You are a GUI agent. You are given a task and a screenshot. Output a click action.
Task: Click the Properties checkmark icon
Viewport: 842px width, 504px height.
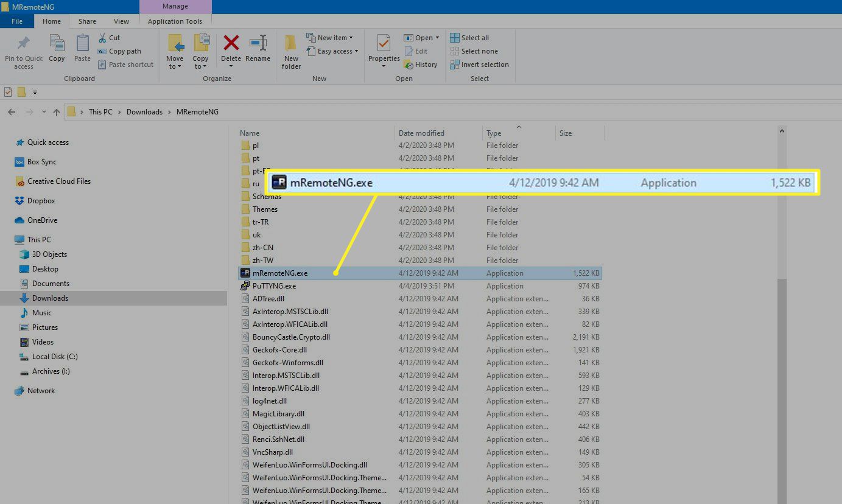coord(384,43)
